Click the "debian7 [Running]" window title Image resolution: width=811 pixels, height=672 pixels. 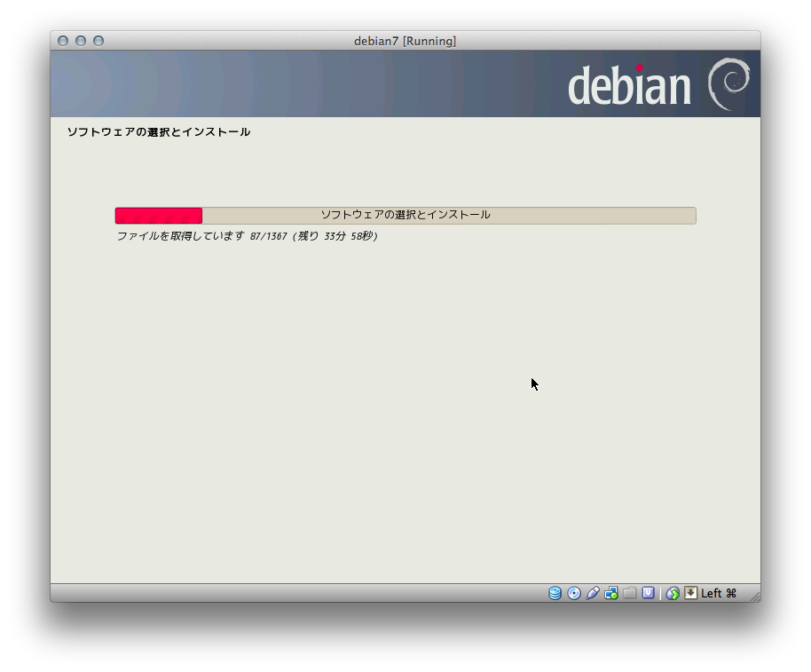point(405,41)
